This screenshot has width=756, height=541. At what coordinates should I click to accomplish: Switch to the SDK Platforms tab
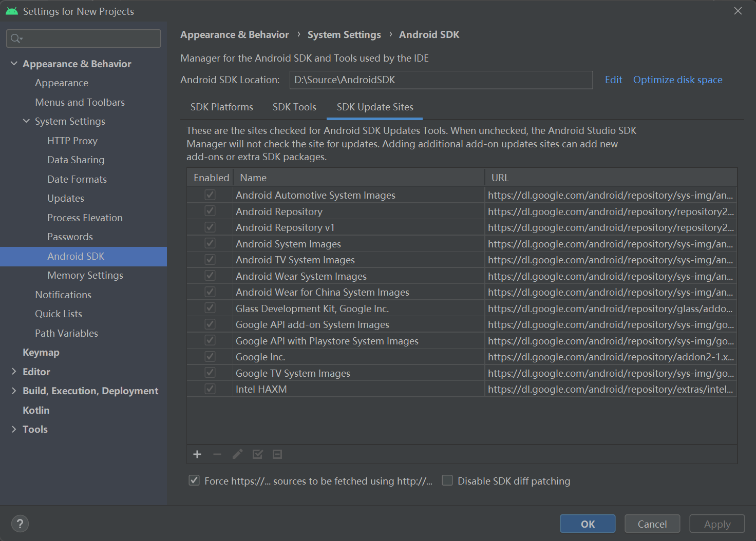221,107
